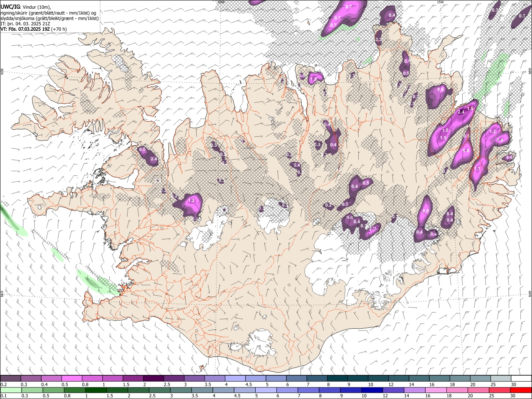Click the darkest purple 2–2.5 snow swatch

click(x=153, y=379)
